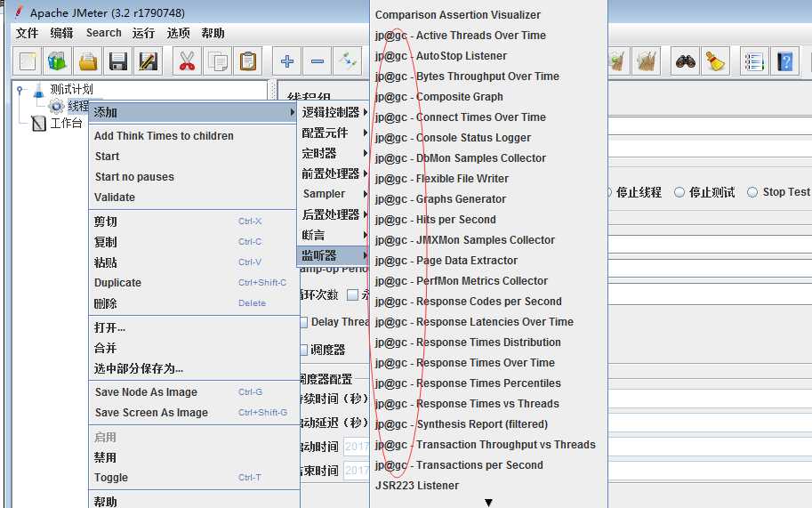Expand the 前置处理器 submenu
812x508 pixels.
(x=334, y=173)
